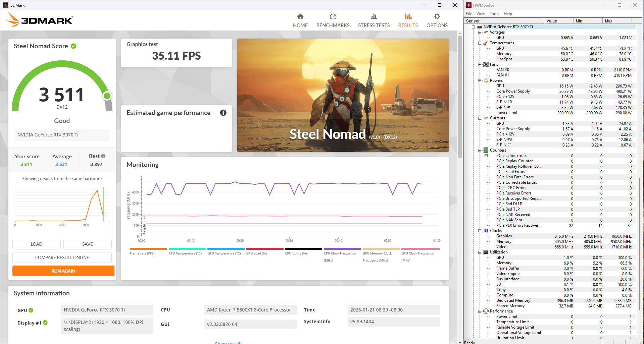The height and width of the screenshot is (344, 644).
Task: Click the Value column header in HWMonitor
Action: pos(558,21)
